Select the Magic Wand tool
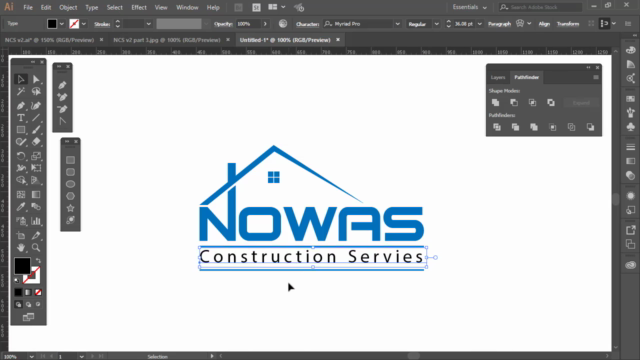The width and height of the screenshot is (640, 360). tap(21, 91)
